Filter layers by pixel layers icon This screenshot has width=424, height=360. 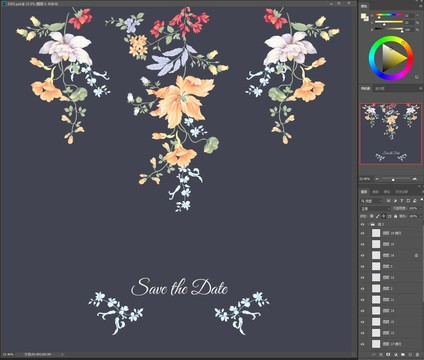point(388,201)
